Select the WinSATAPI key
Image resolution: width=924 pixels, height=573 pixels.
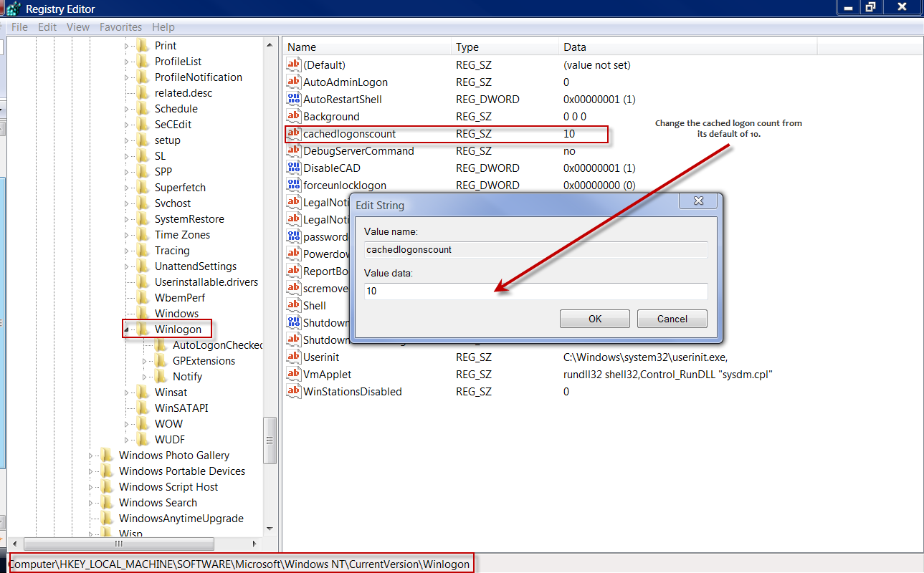pos(181,408)
